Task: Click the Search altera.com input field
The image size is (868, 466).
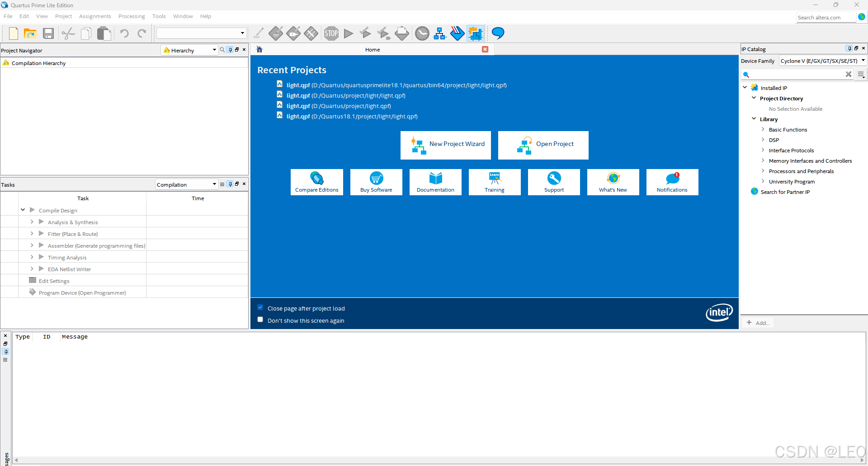Action: click(x=826, y=17)
